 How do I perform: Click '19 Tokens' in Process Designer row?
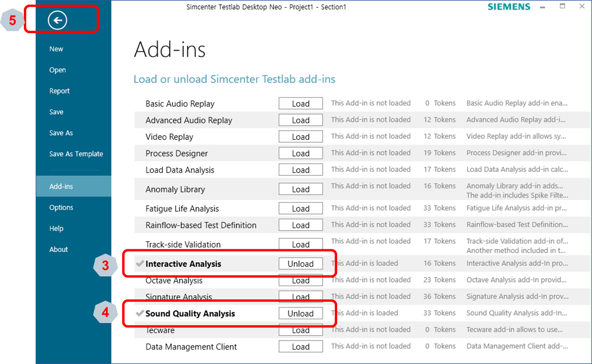(440, 153)
